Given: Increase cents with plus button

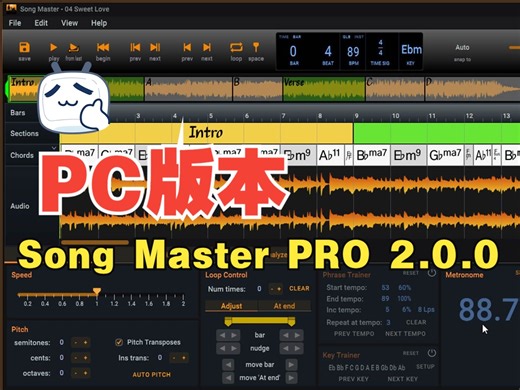Looking at the screenshot, I should coord(85,358).
